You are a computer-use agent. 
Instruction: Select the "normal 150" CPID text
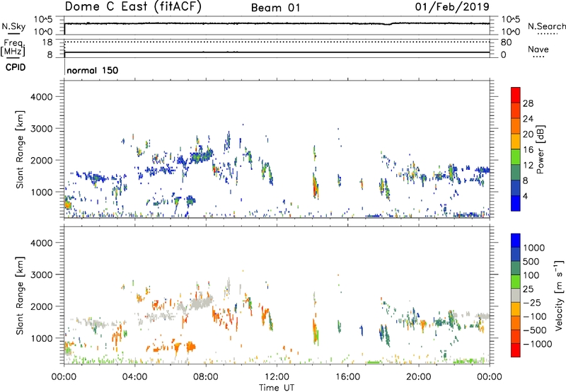93,70
